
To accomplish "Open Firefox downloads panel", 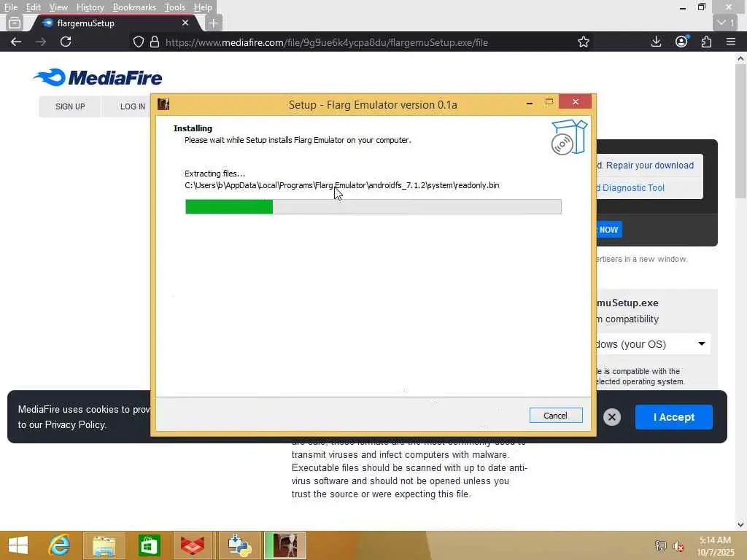I will click(x=656, y=42).
